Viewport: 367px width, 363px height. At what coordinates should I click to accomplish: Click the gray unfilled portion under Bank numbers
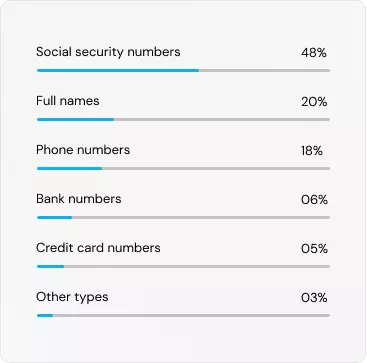click(x=201, y=217)
